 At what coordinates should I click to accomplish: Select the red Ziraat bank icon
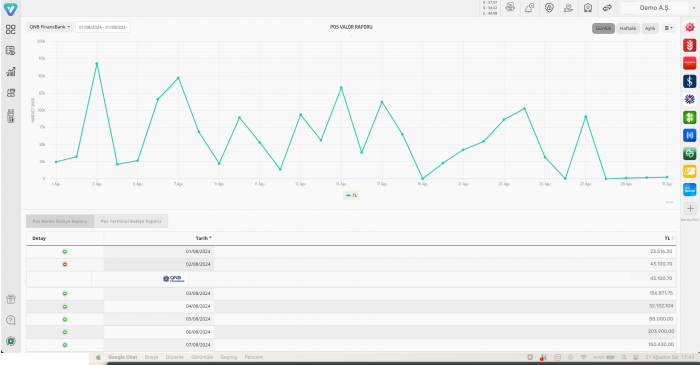(x=690, y=45)
